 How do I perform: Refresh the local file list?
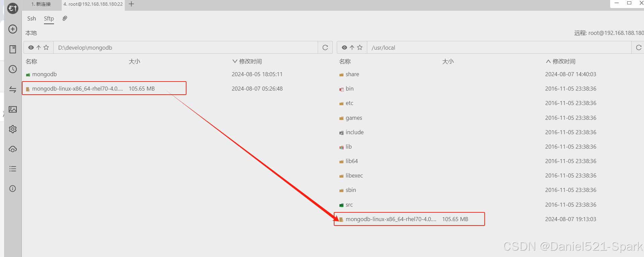point(325,48)
